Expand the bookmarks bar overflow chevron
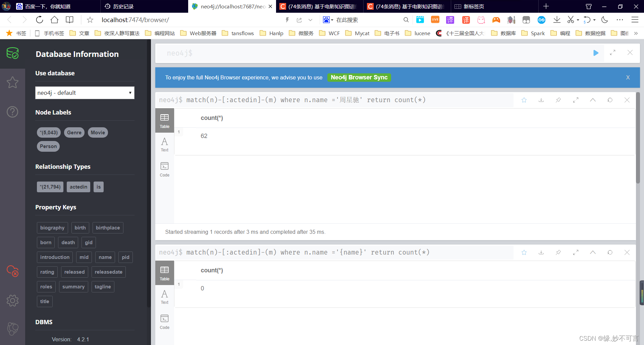644x345 pixels. (636, 33)
